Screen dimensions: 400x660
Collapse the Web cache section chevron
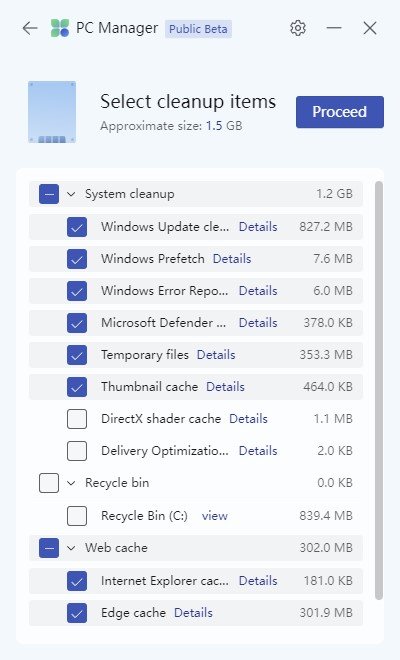point(71,548)
